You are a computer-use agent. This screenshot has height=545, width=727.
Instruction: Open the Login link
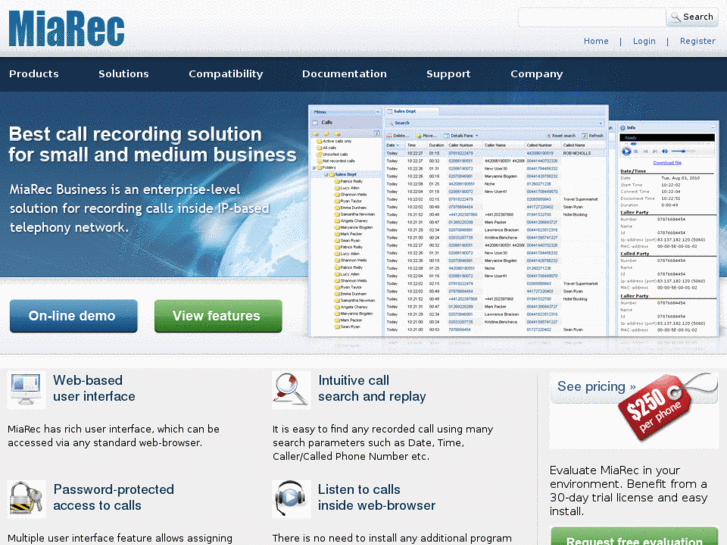(x=644, y=41)
